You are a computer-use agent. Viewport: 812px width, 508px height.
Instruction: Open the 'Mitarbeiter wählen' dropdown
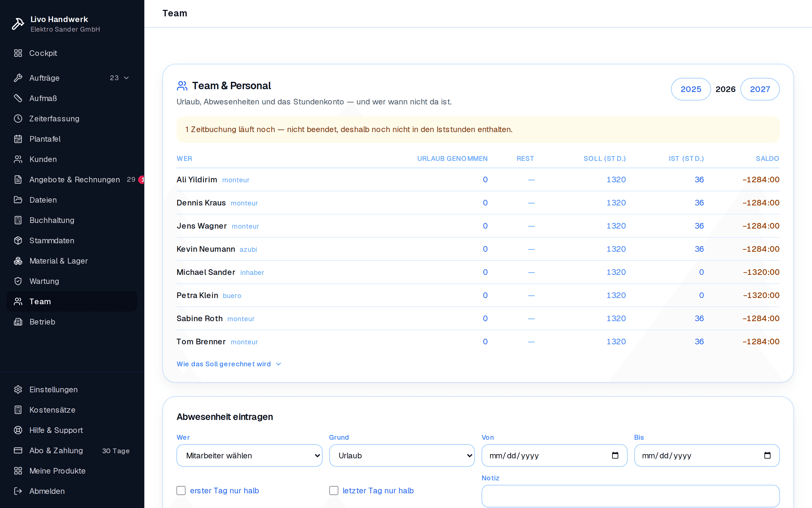pos(249,456)
